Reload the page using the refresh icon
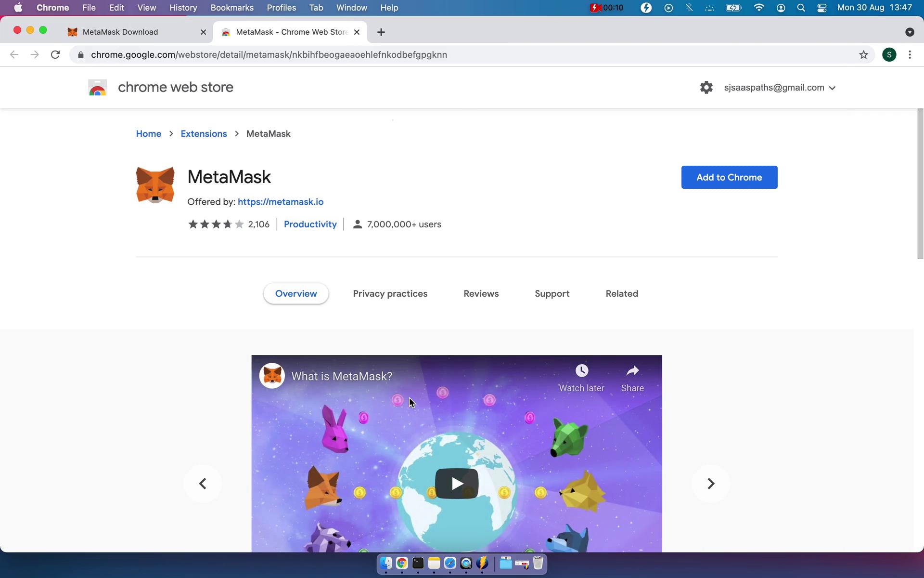This screenshot has width=924, height=578. click(55, 54)
